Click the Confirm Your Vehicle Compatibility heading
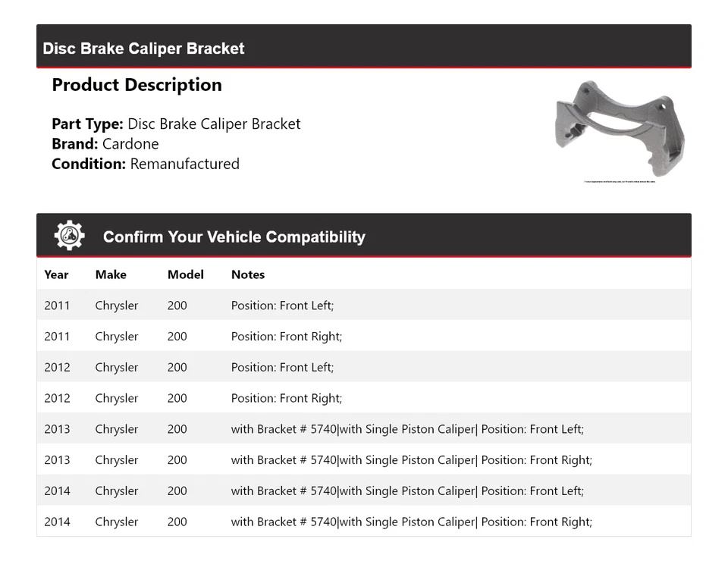The height and width of the screenshot is (561, 728). tap(234, 237)
